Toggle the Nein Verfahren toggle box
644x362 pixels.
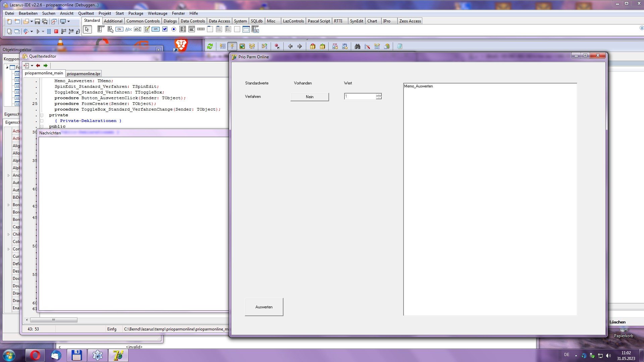tap(309, 97)
